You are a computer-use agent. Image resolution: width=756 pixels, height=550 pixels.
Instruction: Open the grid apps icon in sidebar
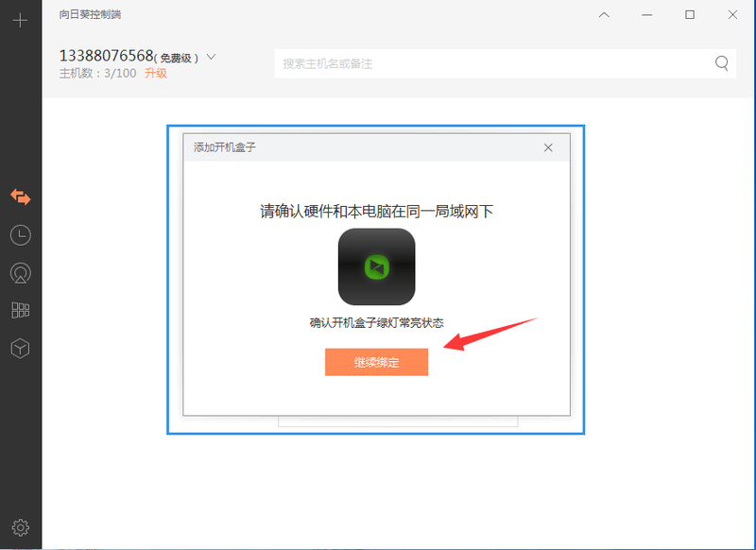[20, 310]
